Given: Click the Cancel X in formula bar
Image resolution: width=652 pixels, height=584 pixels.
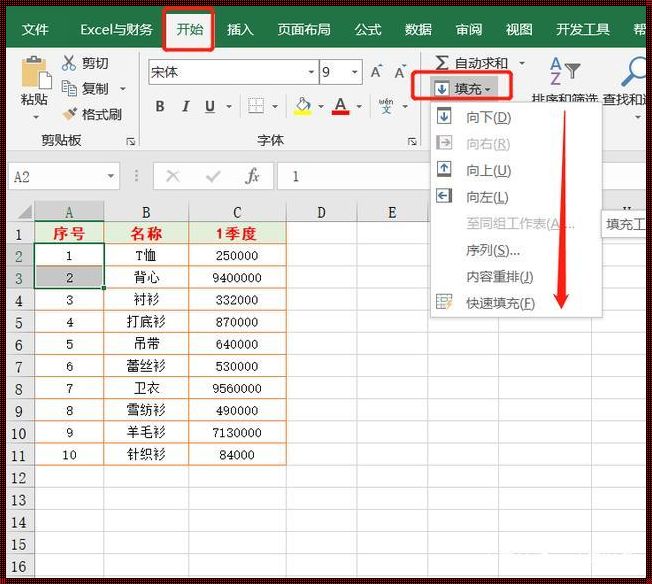Looking at the screenshot, I should 173,176.
